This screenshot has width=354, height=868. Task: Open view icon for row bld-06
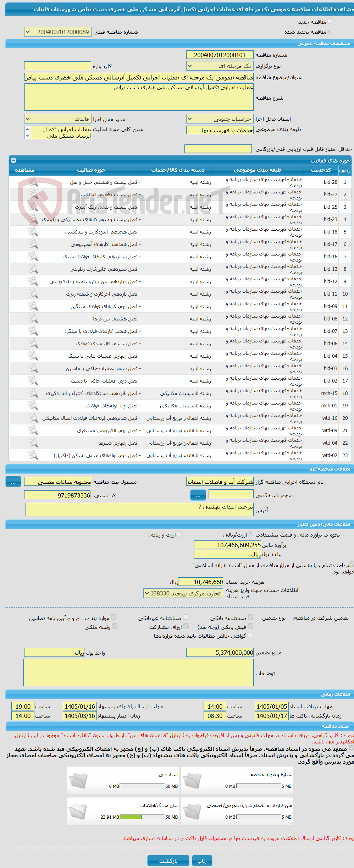coord(33,344)
